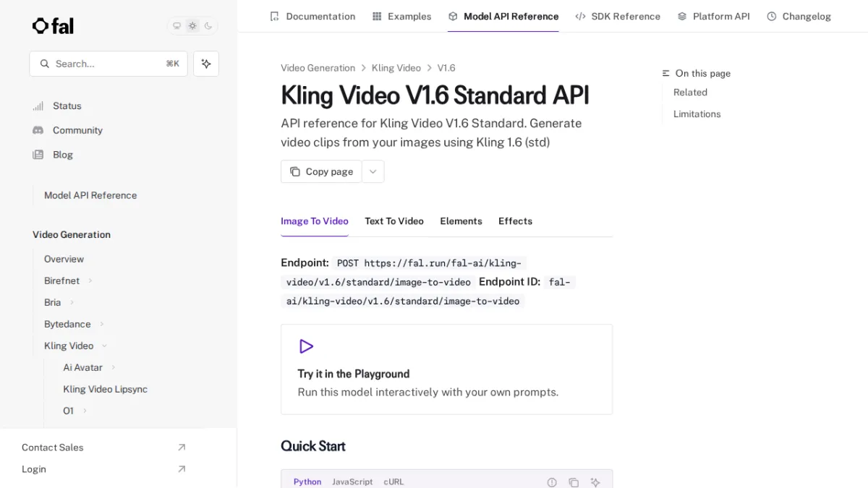Click the Blog newspaper icon

[38, 155]
